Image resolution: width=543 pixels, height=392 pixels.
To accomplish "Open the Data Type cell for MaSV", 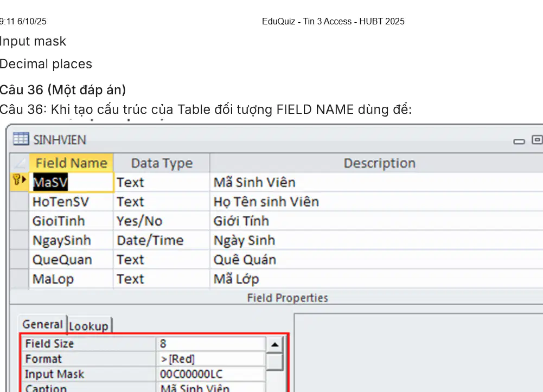I will tap(162, 182).
